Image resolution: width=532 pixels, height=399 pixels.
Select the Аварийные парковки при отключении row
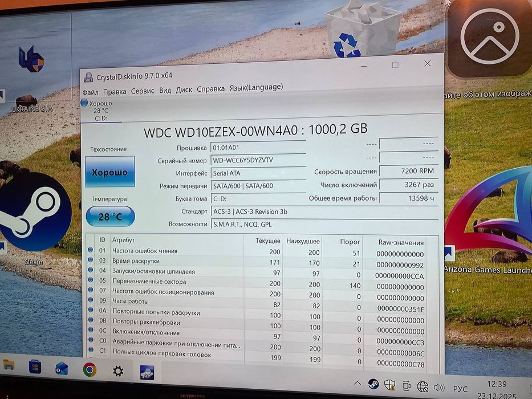(257, 346)
